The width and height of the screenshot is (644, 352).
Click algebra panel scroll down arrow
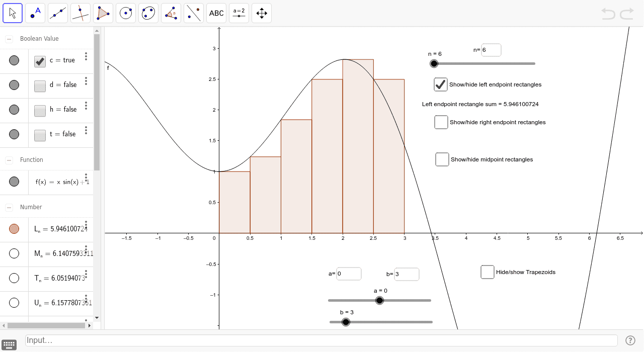pyautogui.click(x=97, y=318)
